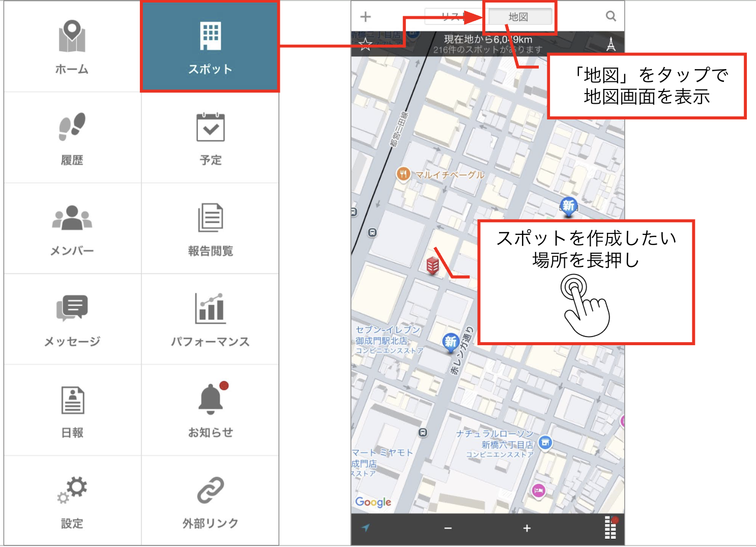Tap the bus stop icon near マートミヤモト
756x547 pixels.
tap(423, 433)
